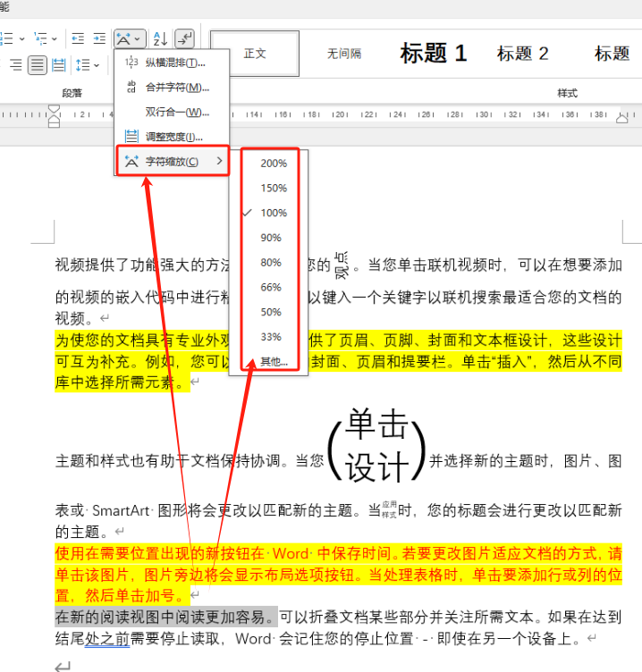This screenshot has height=672, width=642.
Task: Click red text 置，然后单击加号
Action: (114, 595)
